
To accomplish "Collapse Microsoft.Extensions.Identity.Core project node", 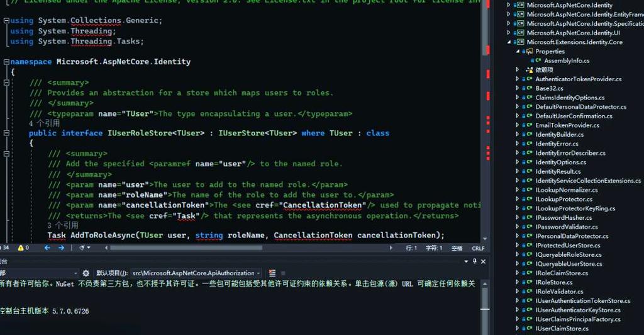I will 509,42.
